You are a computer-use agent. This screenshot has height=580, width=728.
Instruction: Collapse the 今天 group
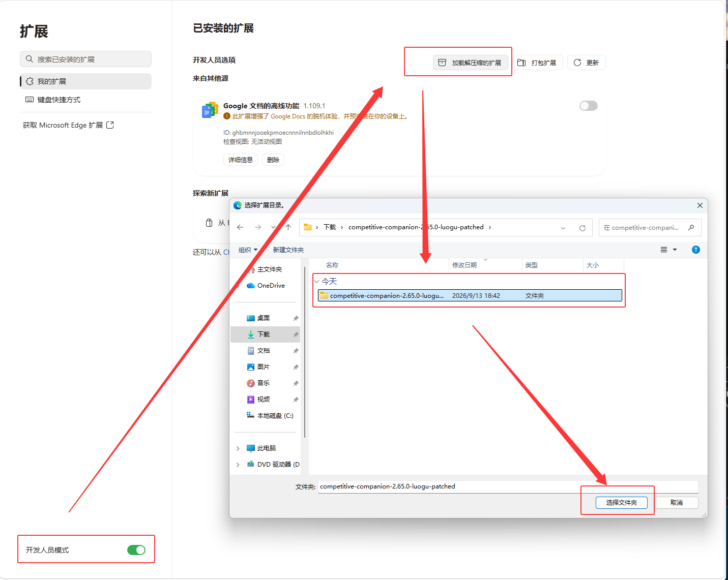(317, 281)
